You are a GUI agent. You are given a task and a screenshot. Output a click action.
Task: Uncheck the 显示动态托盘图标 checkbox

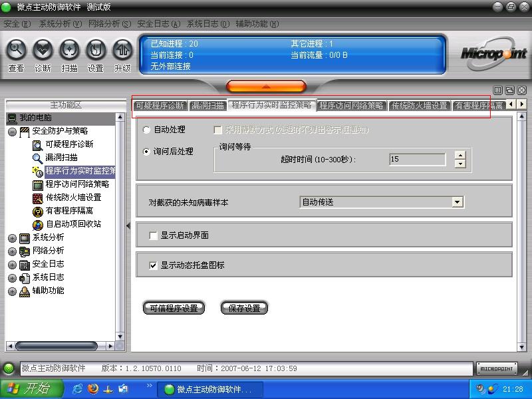pos(153,265)
